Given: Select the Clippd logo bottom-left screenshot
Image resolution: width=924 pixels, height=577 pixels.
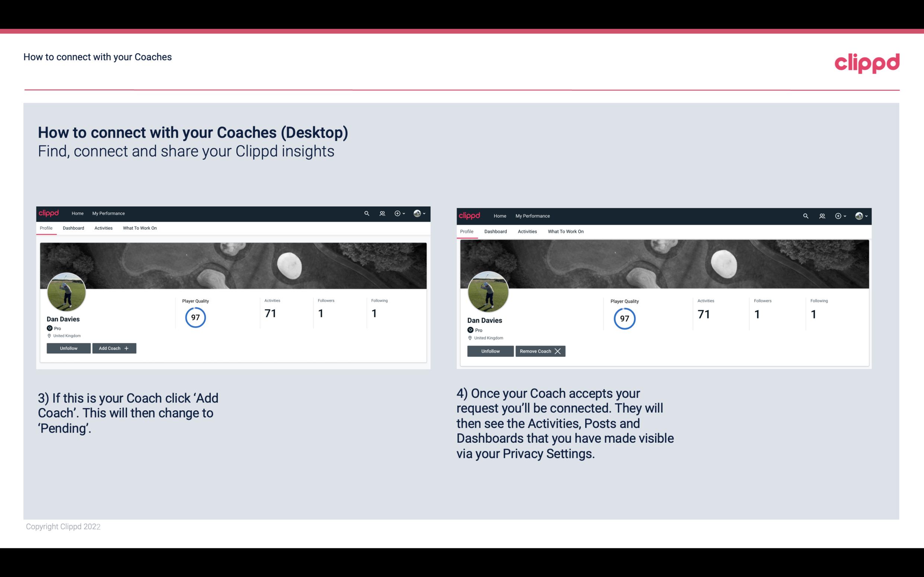Looking at the screenshot, I should pos(50,213).
